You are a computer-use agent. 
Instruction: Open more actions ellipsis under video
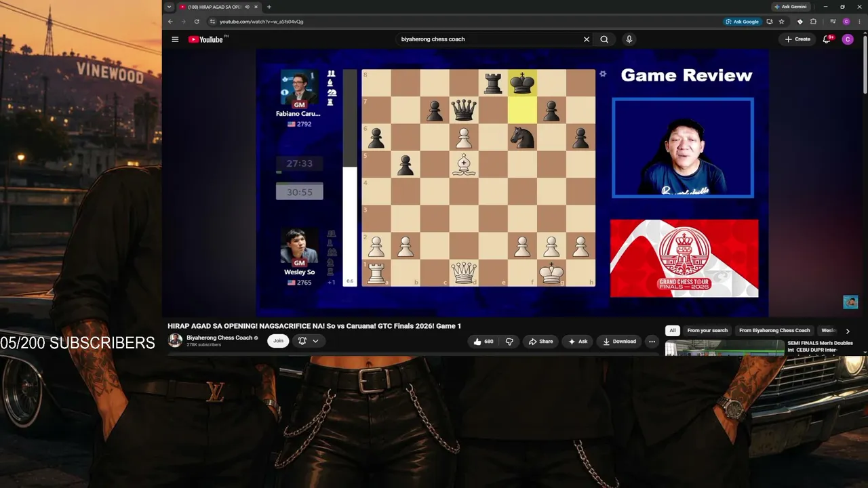(652, 342)
